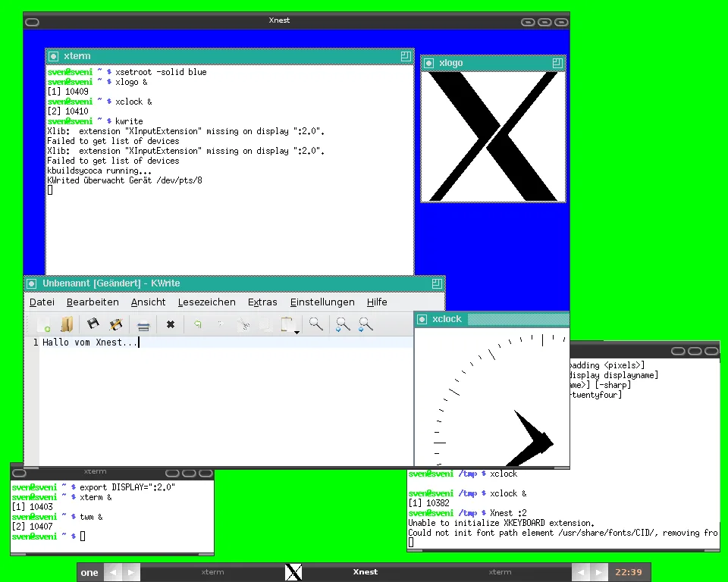Click the Print icon in KWrite toolbar
The image size is (728, 582).
tap(143, 326)
